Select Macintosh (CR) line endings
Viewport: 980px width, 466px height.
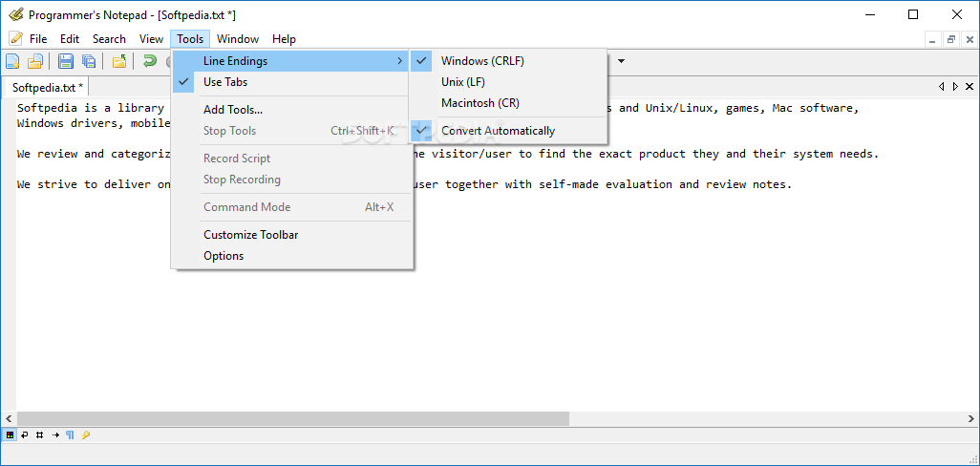coord(509,102)
